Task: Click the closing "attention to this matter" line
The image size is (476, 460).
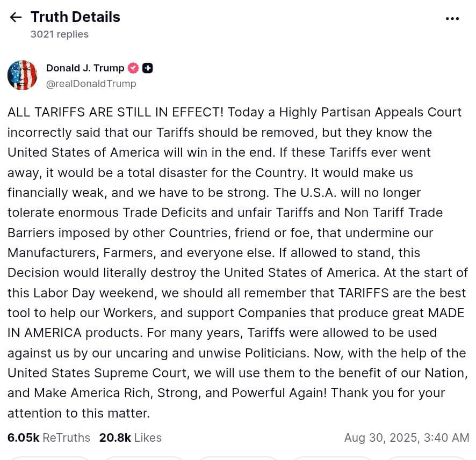Action: (78, 413)
